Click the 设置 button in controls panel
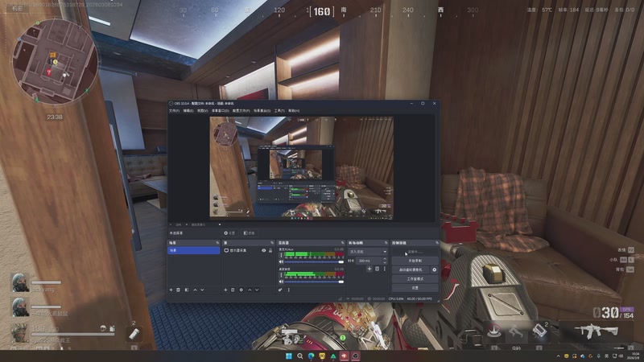 415,288
